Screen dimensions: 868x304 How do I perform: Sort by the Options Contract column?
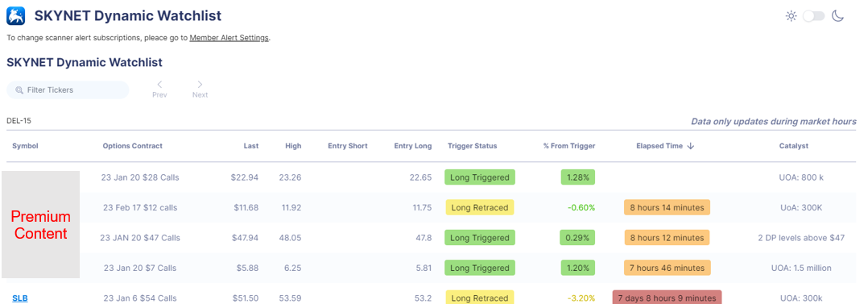pos(132,146)
